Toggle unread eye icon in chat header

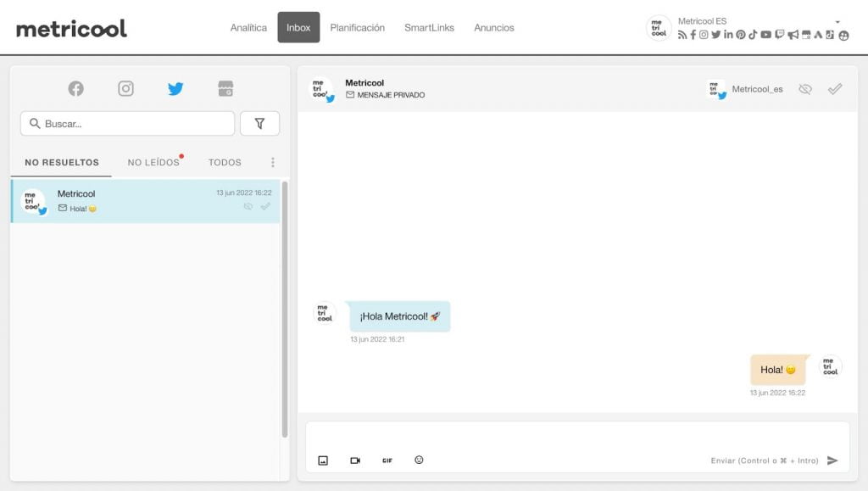pos(805,89)
